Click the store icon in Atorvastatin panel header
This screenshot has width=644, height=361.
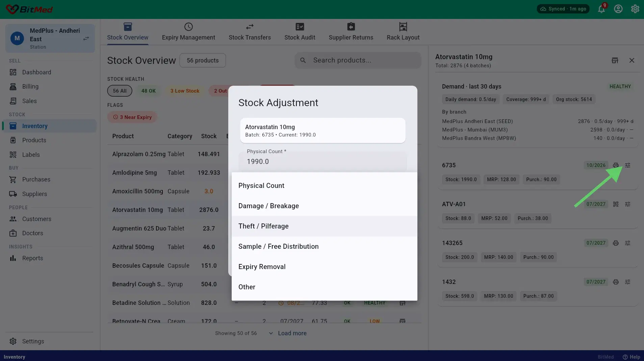(615, 61)
